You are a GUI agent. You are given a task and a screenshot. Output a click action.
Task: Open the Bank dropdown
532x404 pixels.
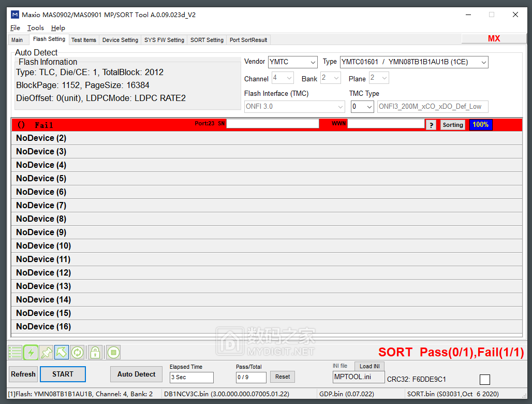[x=331, y=78]
